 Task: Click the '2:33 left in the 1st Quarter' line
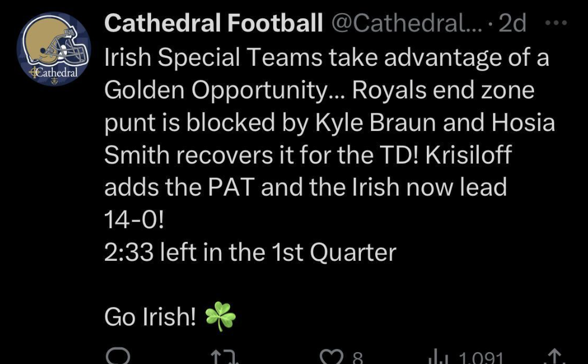250,252
